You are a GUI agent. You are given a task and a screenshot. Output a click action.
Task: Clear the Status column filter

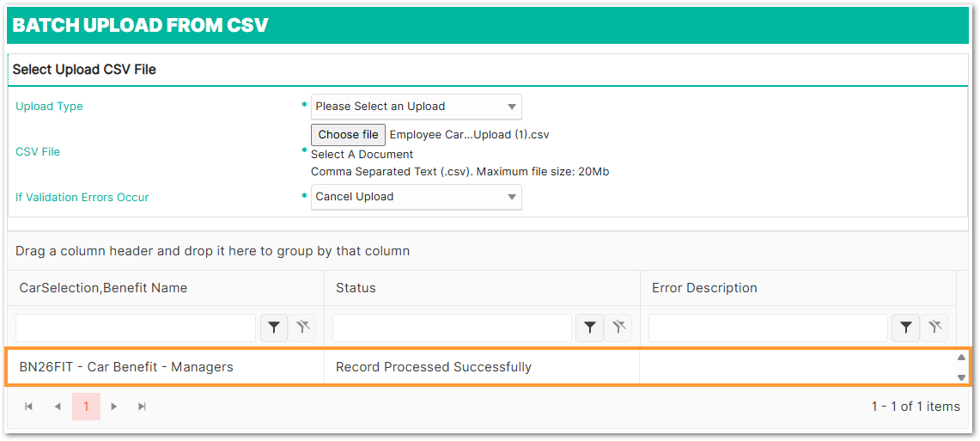pos(618,328)
